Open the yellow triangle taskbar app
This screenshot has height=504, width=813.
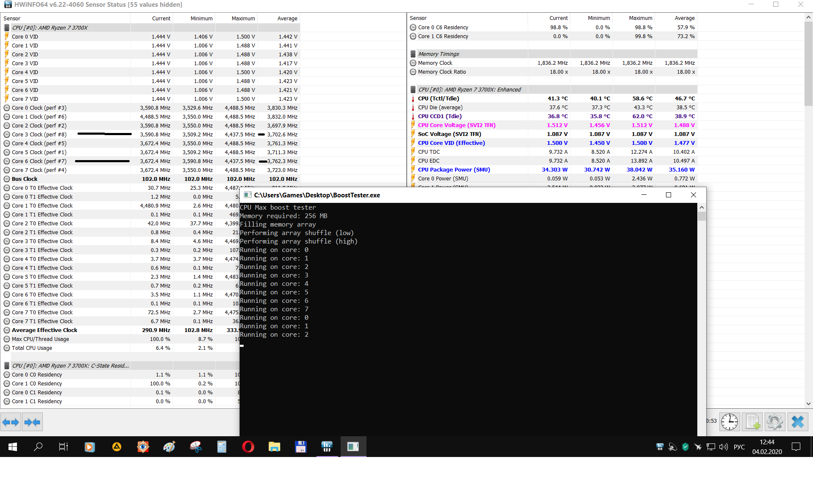pyautogui.click(x=117, y=447)
